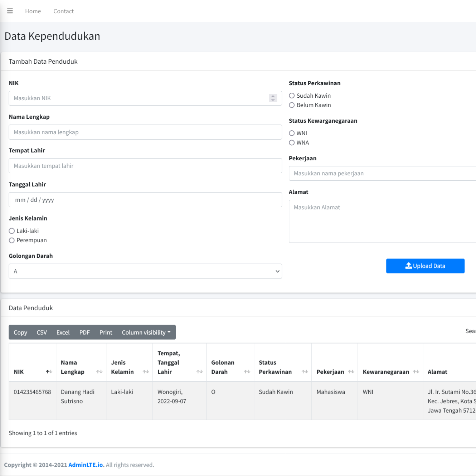Sort by Pekerjaan column icon
Image resolution: width=476 pixels, height=476 pixels.
click(x=351, y=372)
